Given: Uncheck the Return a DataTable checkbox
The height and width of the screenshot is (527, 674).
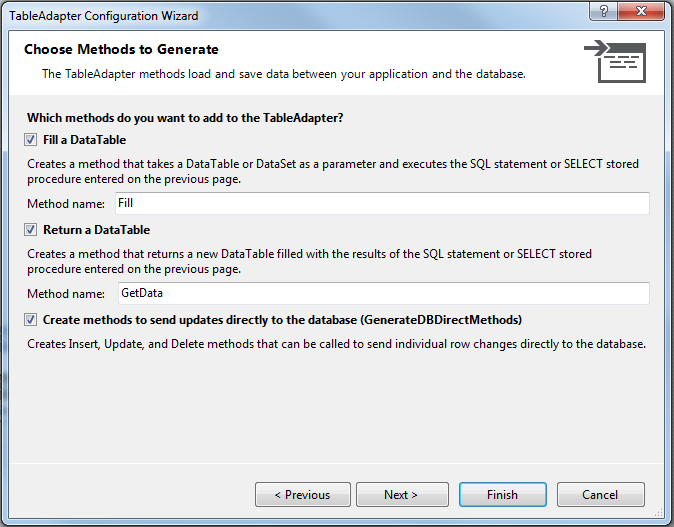Looking at the screenshot, I should [x=30, y=230].
